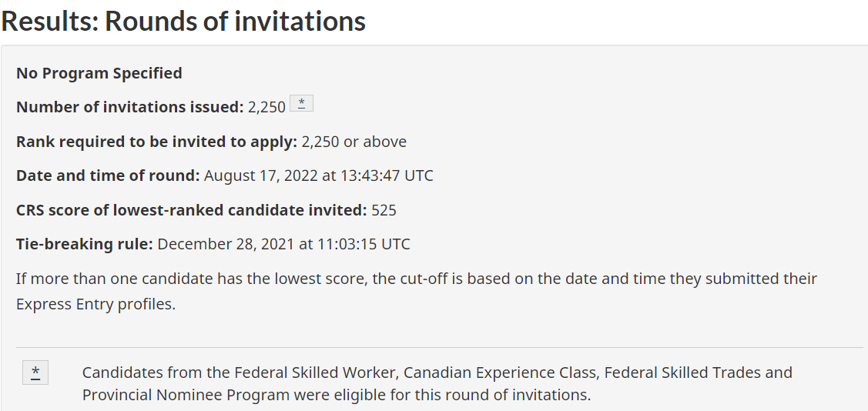Click the asterisk return link in footnote section
868x411 pixels.
(35, 373)
